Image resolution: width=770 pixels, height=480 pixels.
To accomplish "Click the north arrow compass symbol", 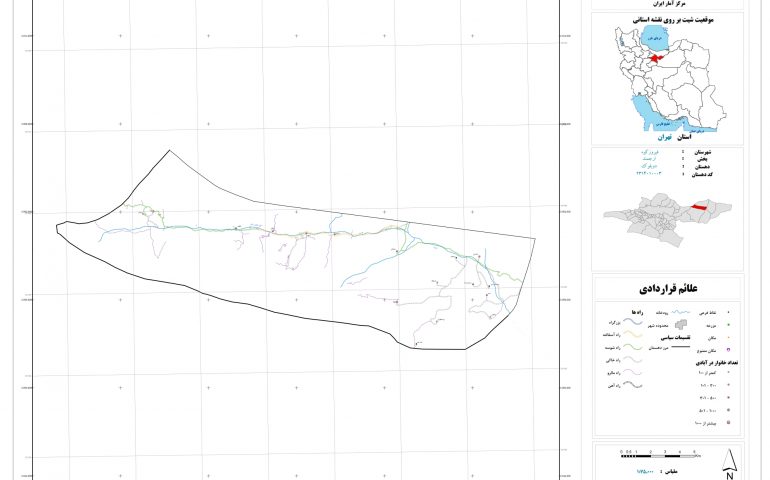I will [731, 462].
